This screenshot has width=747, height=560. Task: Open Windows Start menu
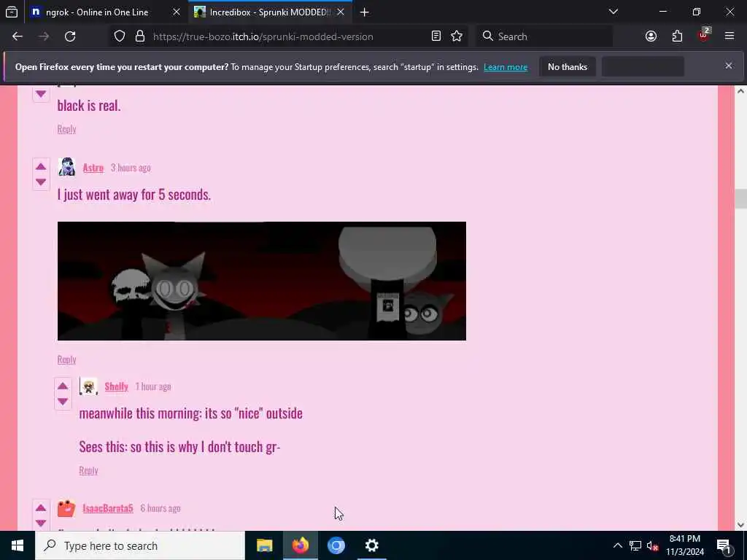(18, 545)
